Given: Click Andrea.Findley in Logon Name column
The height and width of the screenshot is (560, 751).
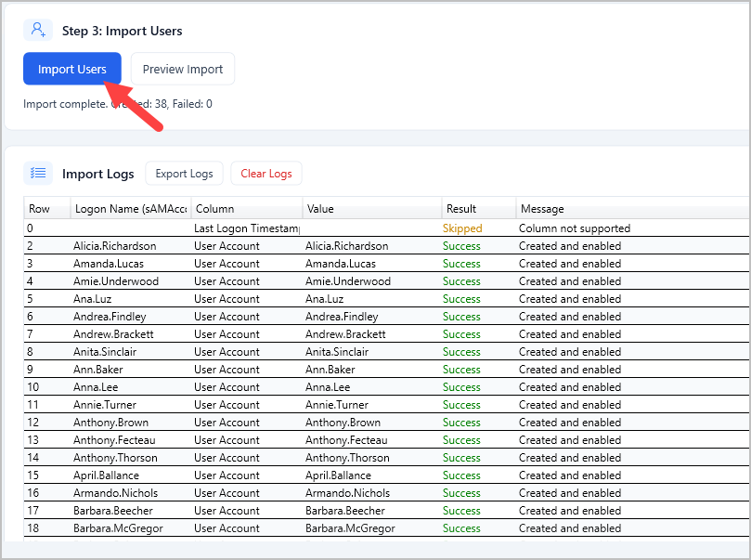Looking at the screenshot, I should [x=110, y=317].
